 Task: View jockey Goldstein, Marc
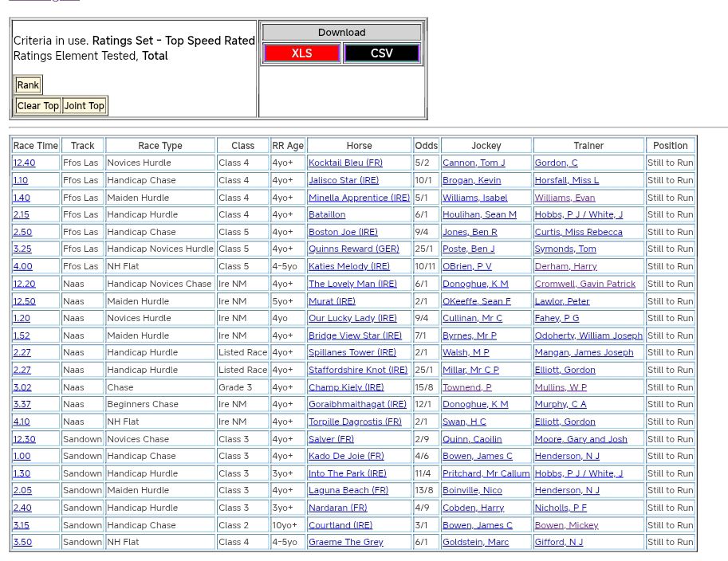[x=475, y=542]
